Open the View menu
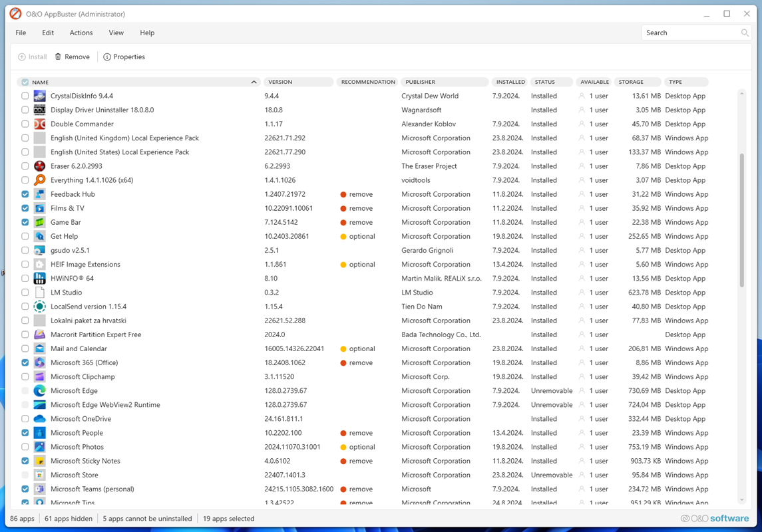 coord(116,33)
